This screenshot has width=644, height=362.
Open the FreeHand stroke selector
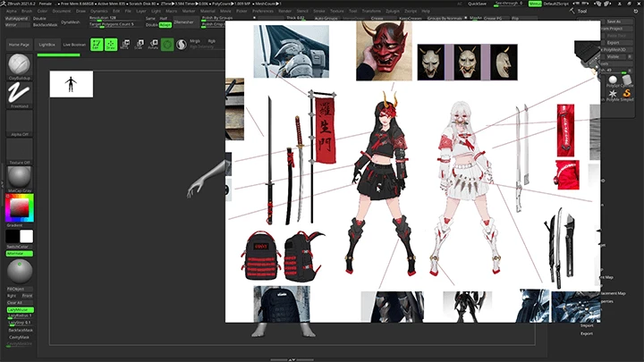click(x=19, y=95)
